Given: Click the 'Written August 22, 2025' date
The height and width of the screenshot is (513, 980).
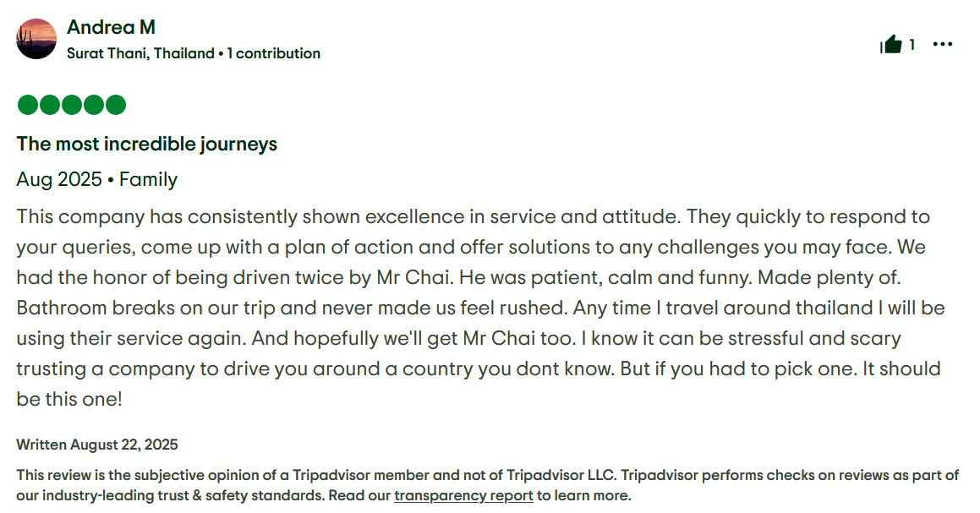Looking at the screenshot, I should pos(97,445).
